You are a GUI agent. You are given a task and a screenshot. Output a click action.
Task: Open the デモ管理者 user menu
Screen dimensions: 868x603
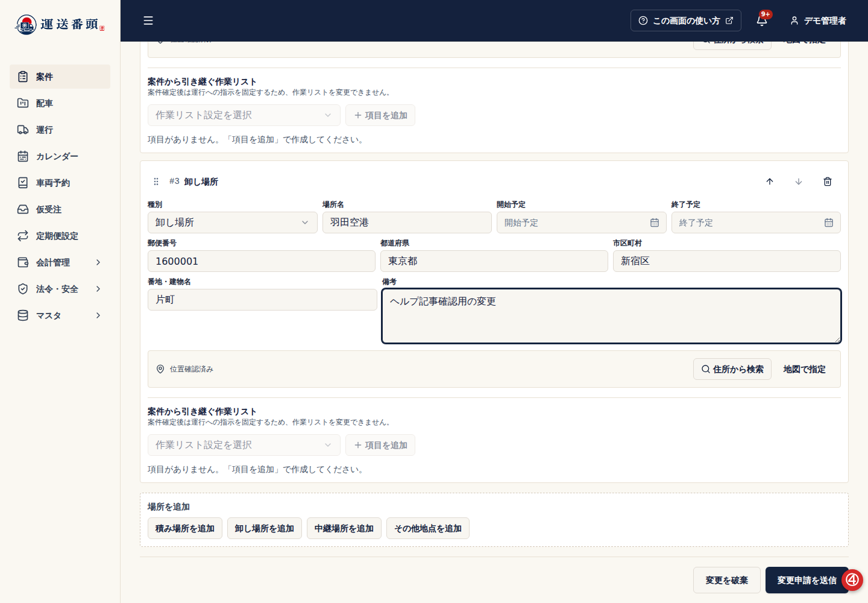818,21
